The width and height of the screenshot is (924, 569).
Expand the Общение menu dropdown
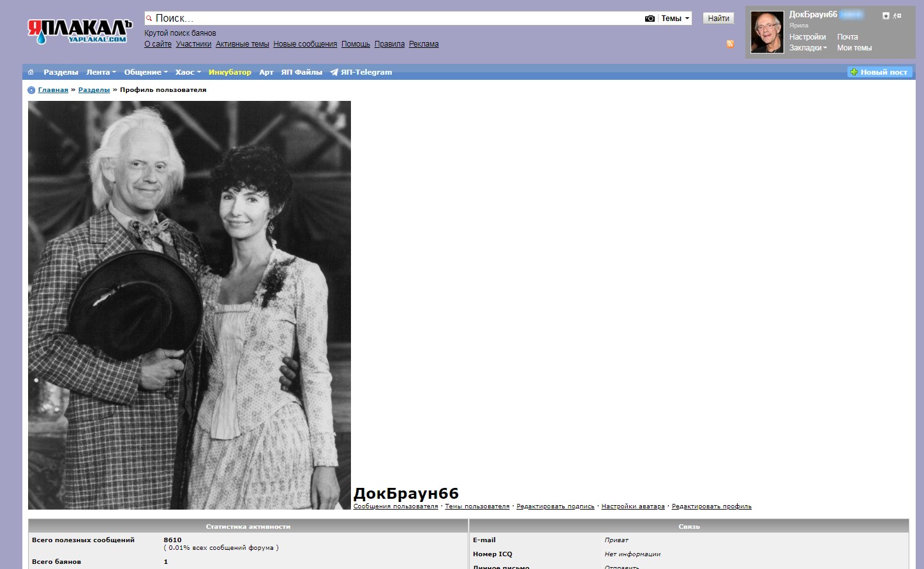coord(146,72)
